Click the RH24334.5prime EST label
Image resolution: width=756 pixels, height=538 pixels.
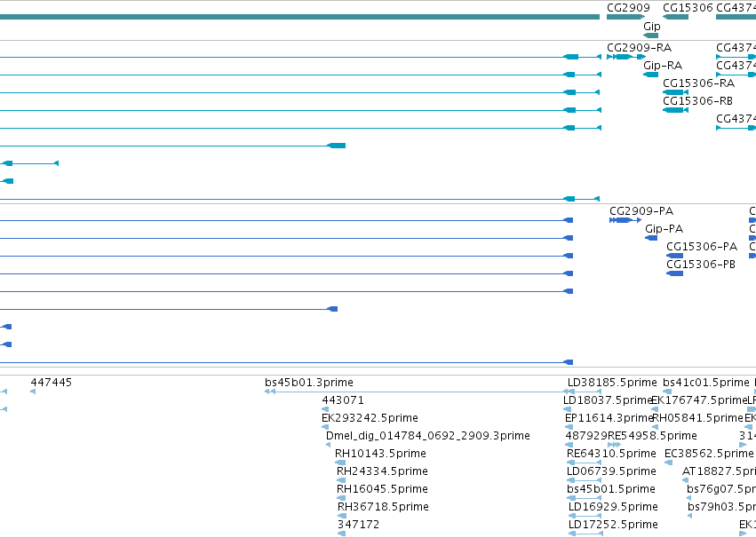click(x=382, y=471)
